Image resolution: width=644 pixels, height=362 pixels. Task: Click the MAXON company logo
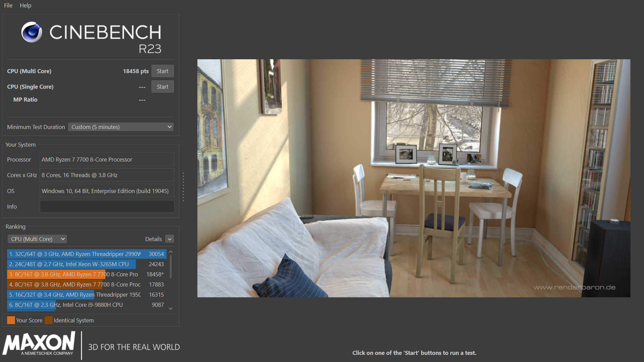(39, 343)
